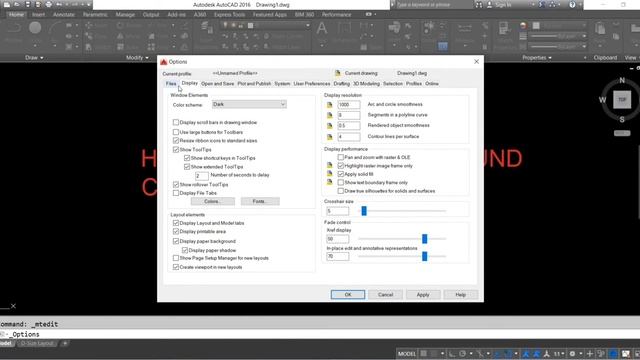Click the Help button in Options dialog
This screenshot has height=360, width=640.
pos(461,295)
